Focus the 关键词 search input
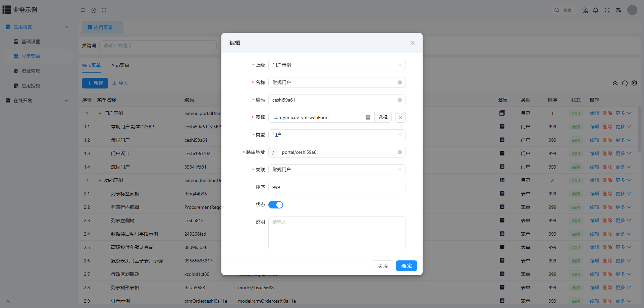This screenshot has height=308, width=644. click(158, 46)
